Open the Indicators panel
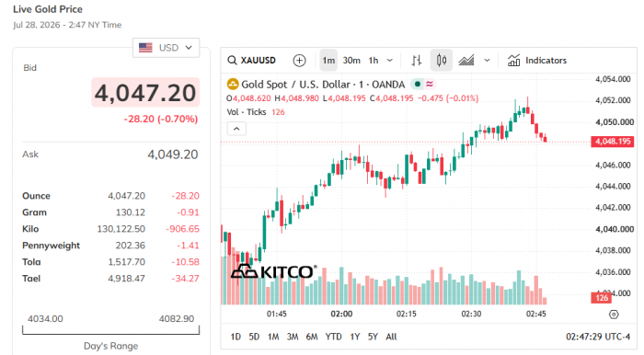 [536, 61]
